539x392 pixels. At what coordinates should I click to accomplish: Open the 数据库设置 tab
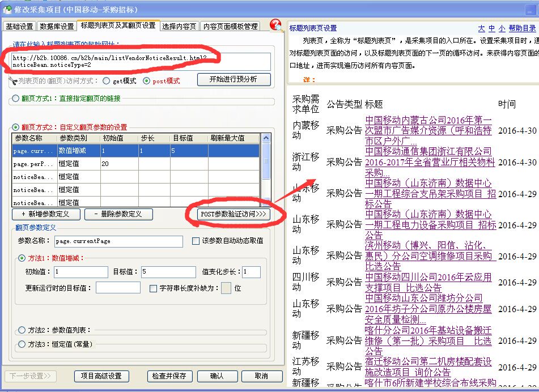57,26
